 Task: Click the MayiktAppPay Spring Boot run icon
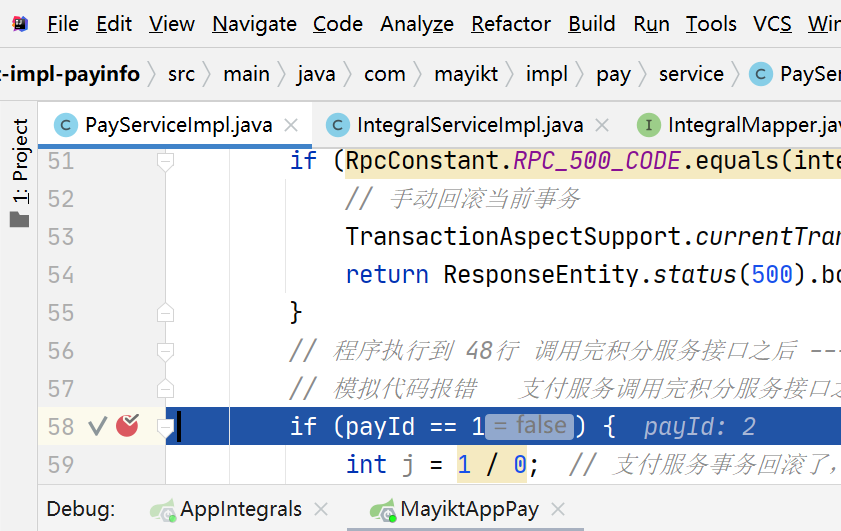(383, 510)
